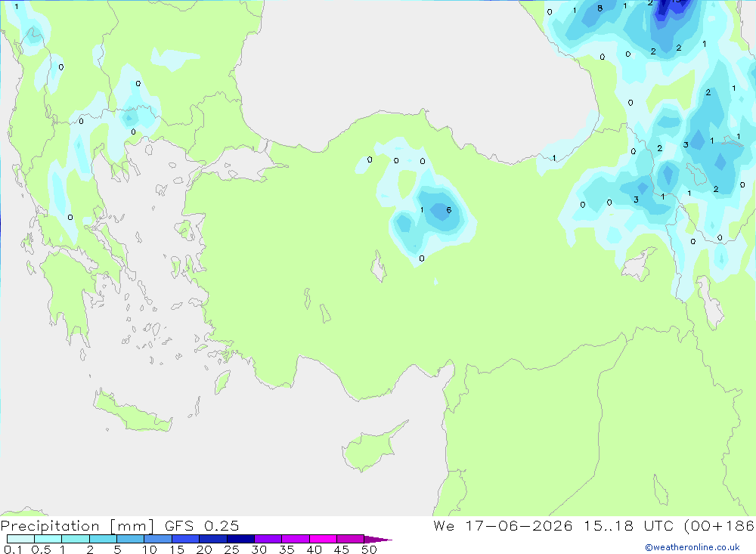Pick the 25–30 mm navy legend swatch

tap(240, 539)
